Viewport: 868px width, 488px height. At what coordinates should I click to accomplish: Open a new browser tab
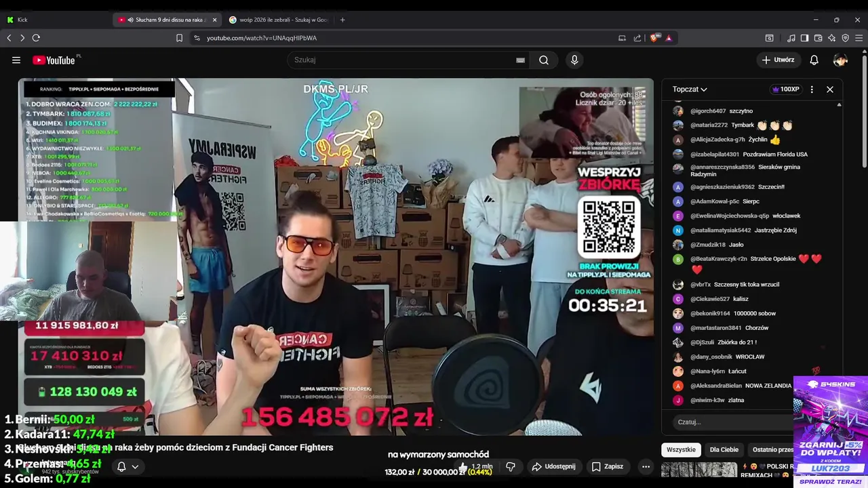pos(342,20)
